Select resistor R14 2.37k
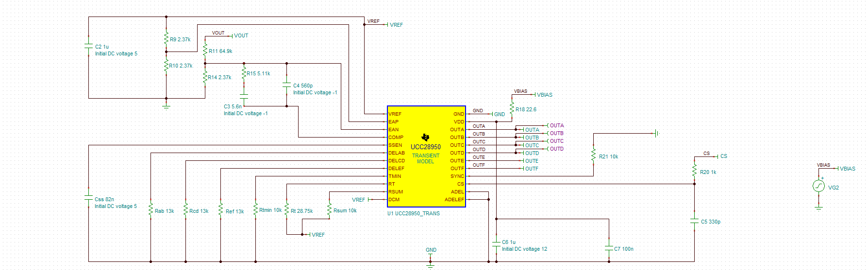Screen dimensions: 868x277 click(x=205, y=77)
